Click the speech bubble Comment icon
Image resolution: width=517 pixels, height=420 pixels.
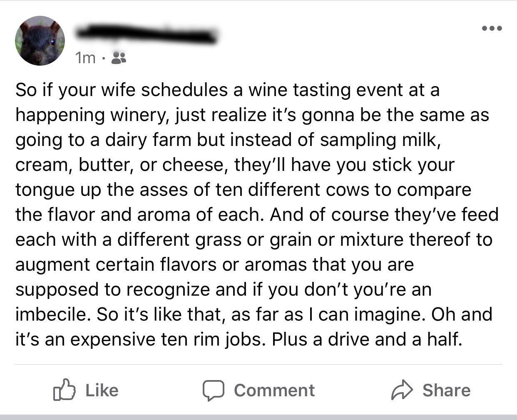pyautogui.click(x=214, y=390)
